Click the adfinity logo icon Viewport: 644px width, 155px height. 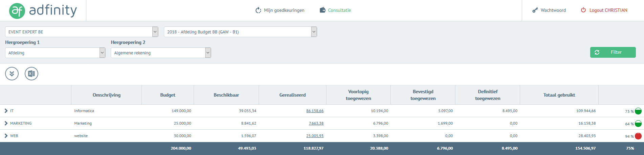[x=17, y=10]
